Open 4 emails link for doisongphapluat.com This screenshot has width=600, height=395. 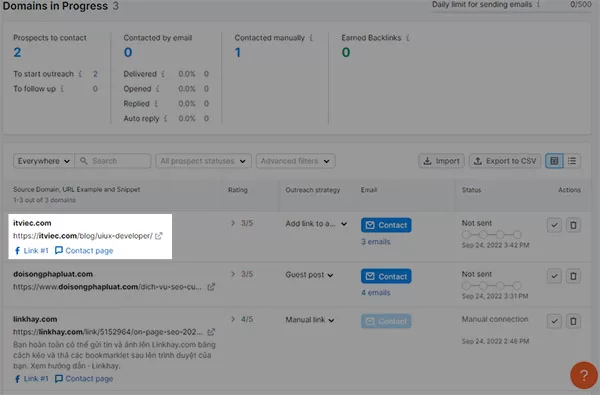point(376,293)
